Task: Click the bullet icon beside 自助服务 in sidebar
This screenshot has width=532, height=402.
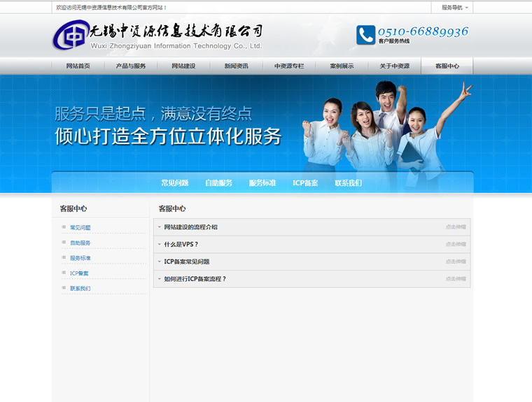Action: (x=64, y=243)
